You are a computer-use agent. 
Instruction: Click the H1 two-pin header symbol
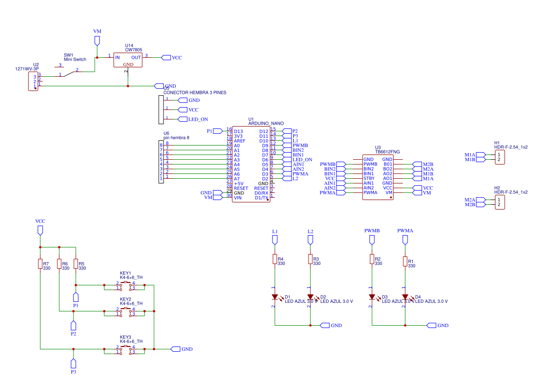(500, 157)
